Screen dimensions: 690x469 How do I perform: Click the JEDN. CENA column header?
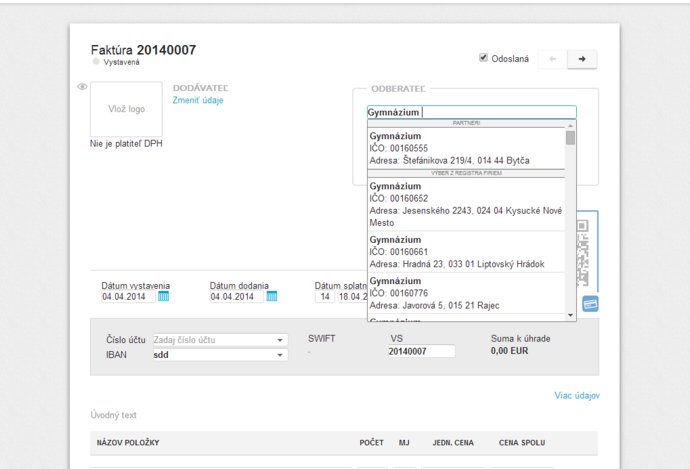coord(453,443)
